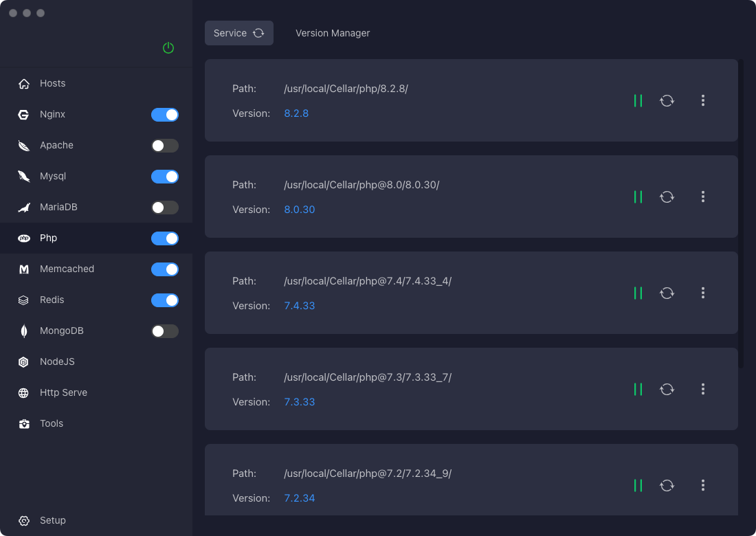This screenshot has height=536, width=756.
Task: Click path /usr/local/Cellar/php@7.2/7.2.34_9/
Action: tap(368, 473)
